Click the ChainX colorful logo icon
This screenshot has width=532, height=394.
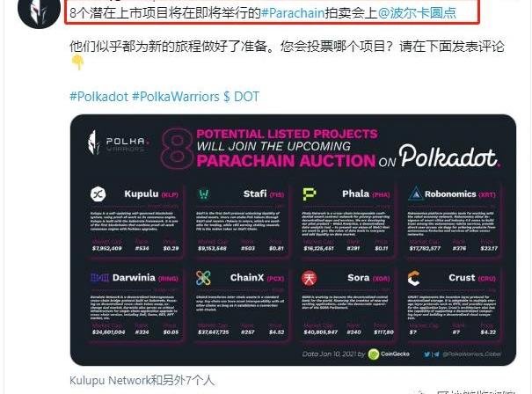point(204,278)
